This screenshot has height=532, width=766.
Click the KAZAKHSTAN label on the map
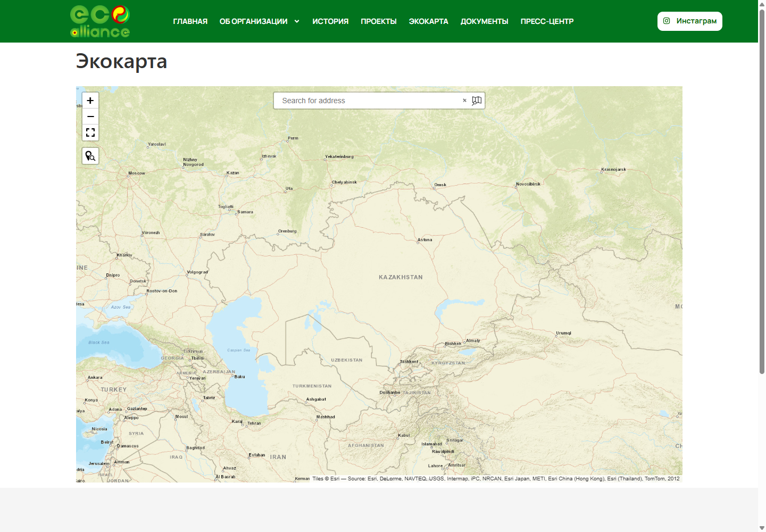[401, 277]
